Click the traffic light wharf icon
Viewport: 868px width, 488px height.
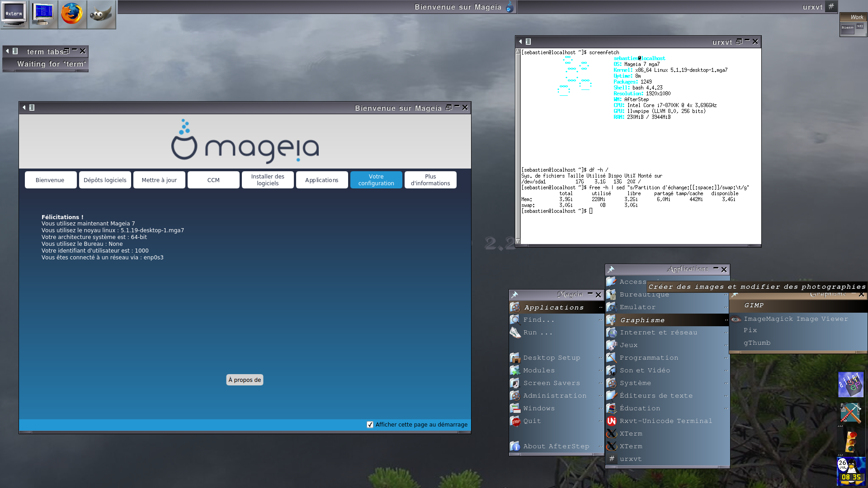pyautogui.click(x=851, y=442)
